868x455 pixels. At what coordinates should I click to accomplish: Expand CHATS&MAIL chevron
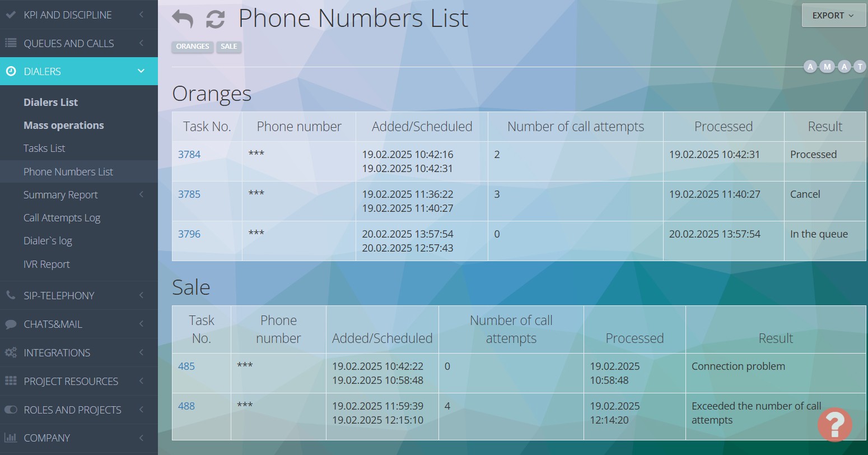click(x=142, y=324)
